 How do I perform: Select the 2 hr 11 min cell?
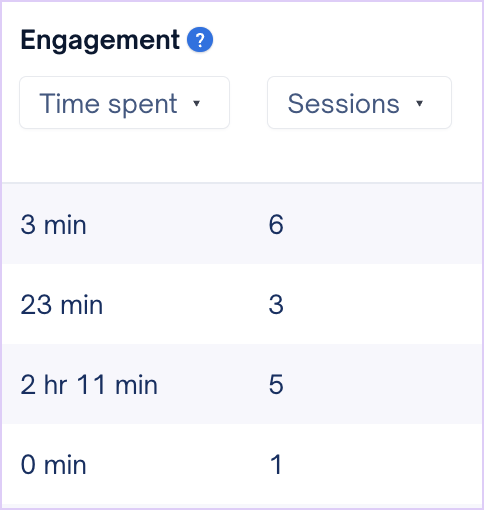click(89, 385)
